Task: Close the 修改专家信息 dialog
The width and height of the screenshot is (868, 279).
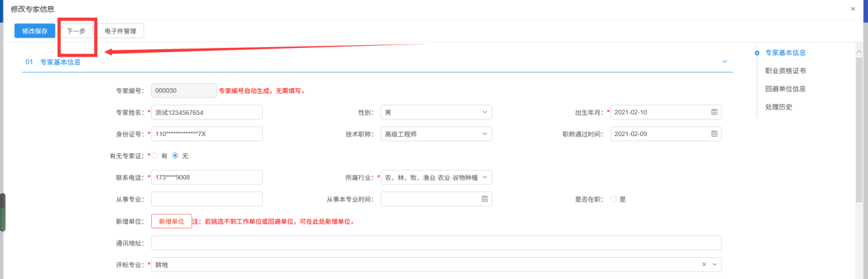Action: coord(852,9)
